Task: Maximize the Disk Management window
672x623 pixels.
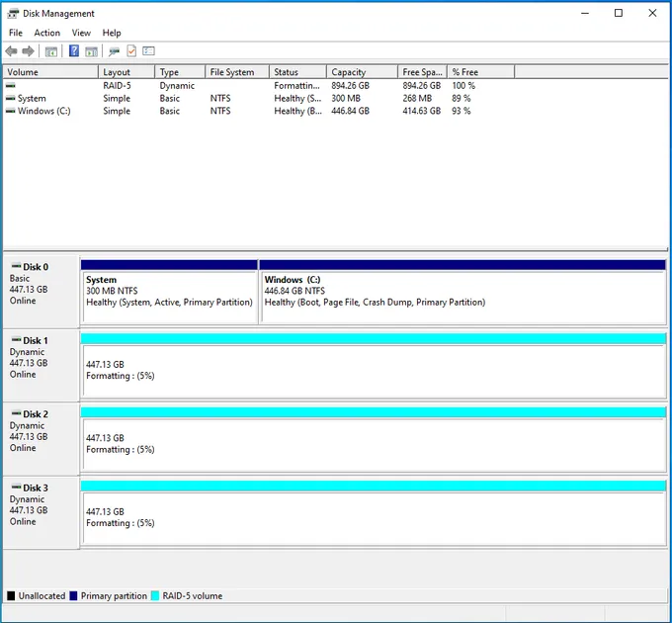Action: tap(619, 13)
